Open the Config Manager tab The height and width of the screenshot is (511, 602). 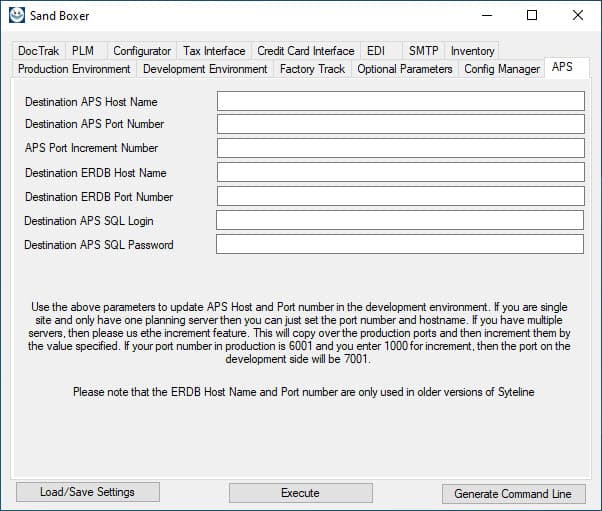click(502, 69)
